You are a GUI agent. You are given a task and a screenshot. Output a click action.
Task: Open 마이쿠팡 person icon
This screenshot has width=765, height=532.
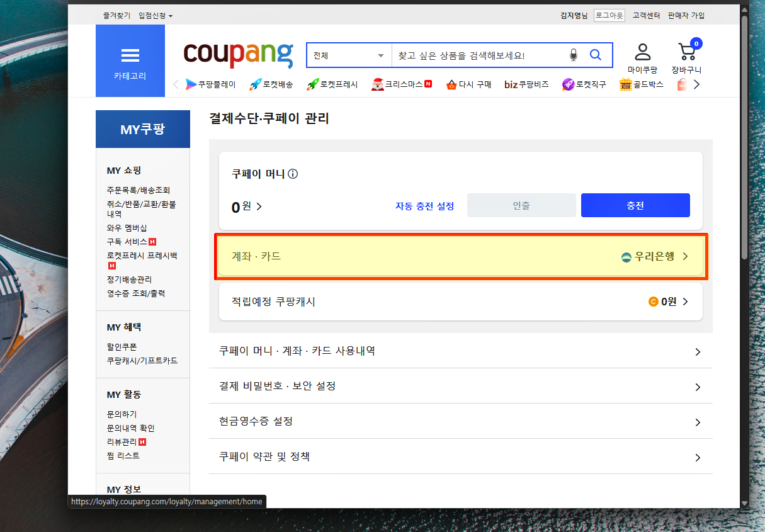[642, 51]
